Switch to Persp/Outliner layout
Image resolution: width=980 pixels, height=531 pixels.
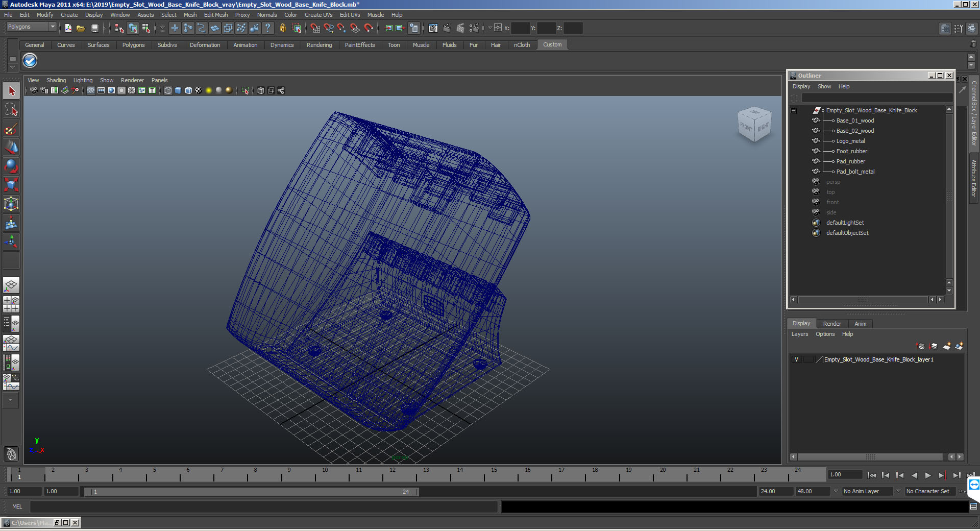11,324
